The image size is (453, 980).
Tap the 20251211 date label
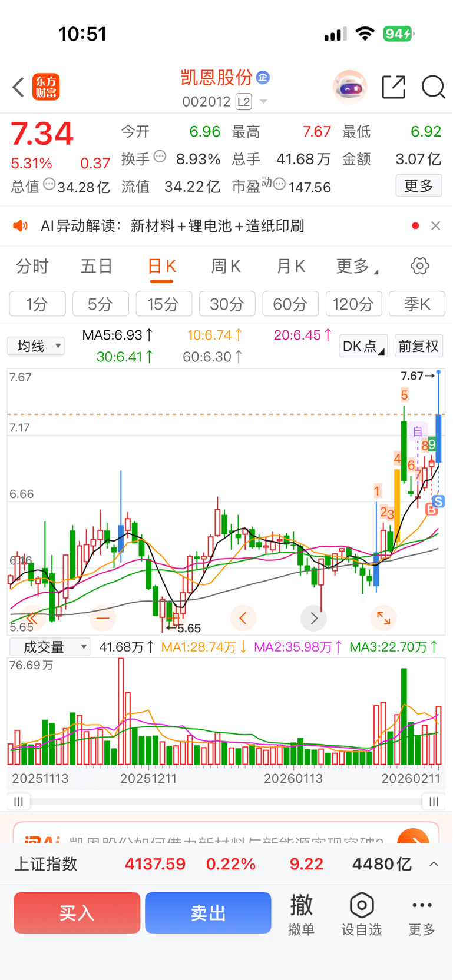coord(148,779)
